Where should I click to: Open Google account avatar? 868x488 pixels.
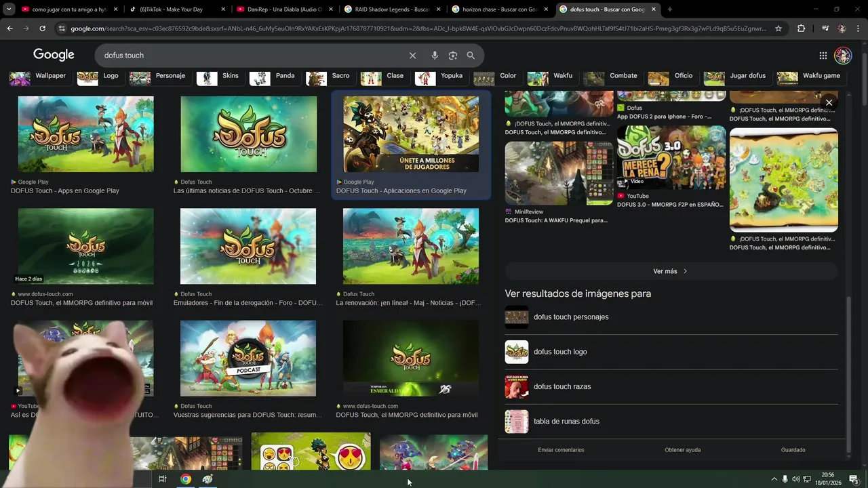pos(843,56)
